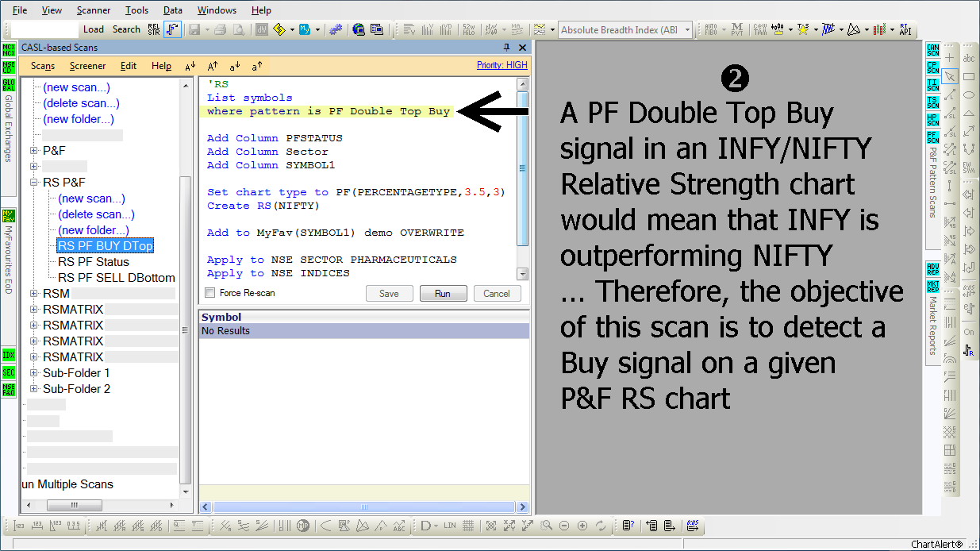
Task: Select the crosshair tool
Action: (x=950, y=58)
